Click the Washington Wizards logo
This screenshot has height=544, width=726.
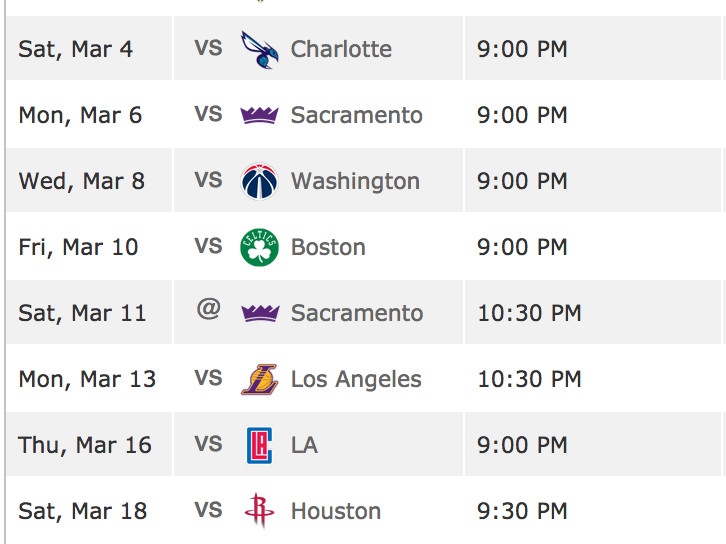click(x=260, y=181)
